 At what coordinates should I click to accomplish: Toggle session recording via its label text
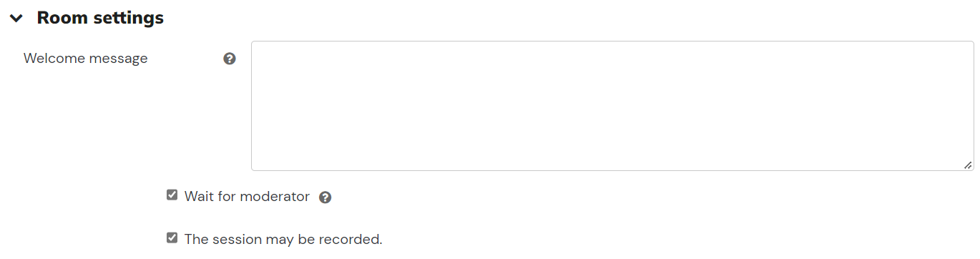coord(283,240)
